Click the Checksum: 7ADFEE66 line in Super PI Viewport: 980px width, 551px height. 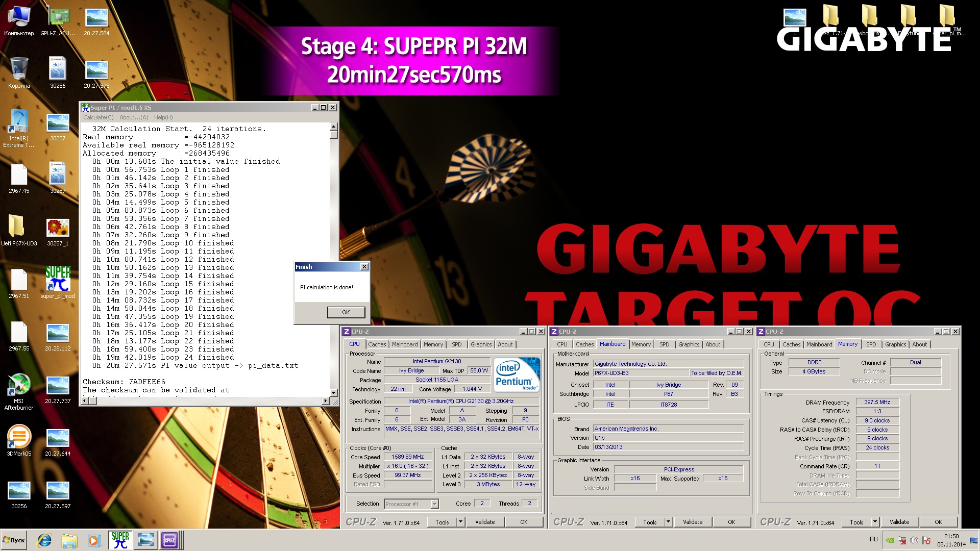(124, 382)
